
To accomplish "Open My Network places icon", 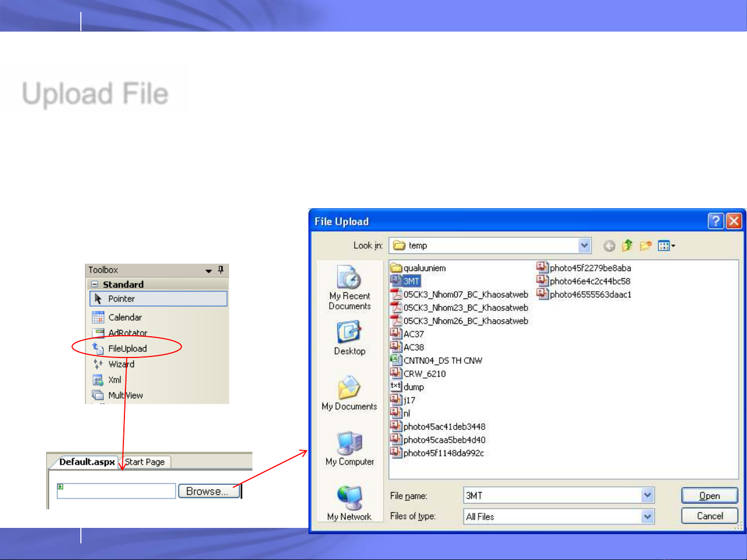I will [x=349, y=498].
